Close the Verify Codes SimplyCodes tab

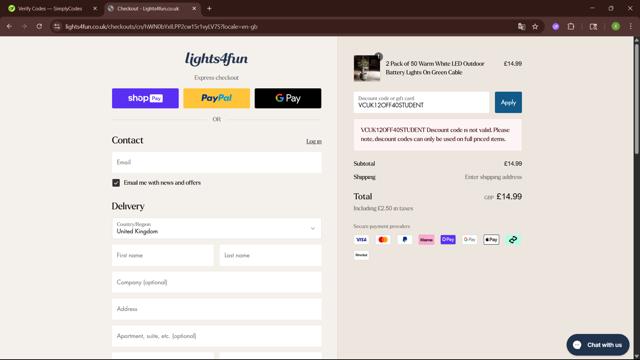(95, 8)
